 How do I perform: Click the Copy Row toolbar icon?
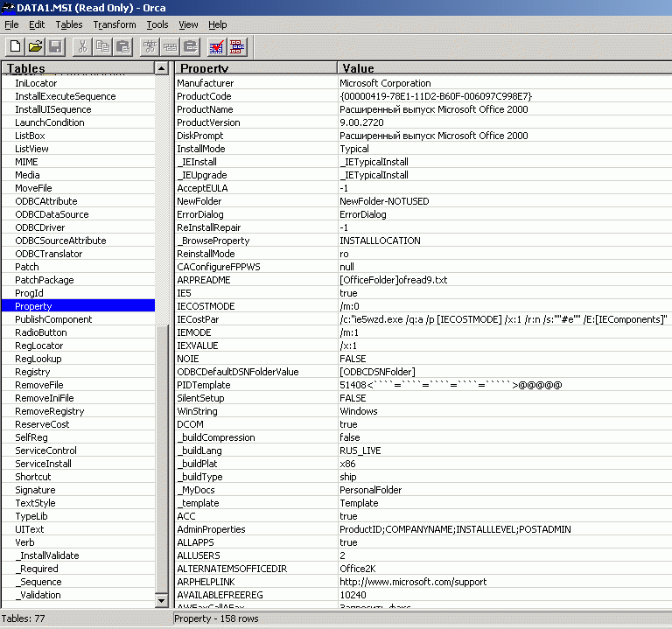click(170, 46)
